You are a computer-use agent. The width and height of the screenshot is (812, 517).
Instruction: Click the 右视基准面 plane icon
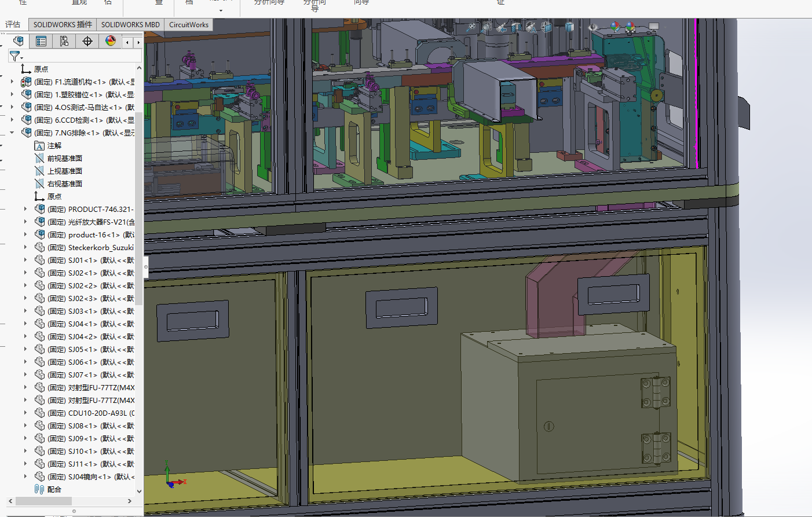coord(39,184)
